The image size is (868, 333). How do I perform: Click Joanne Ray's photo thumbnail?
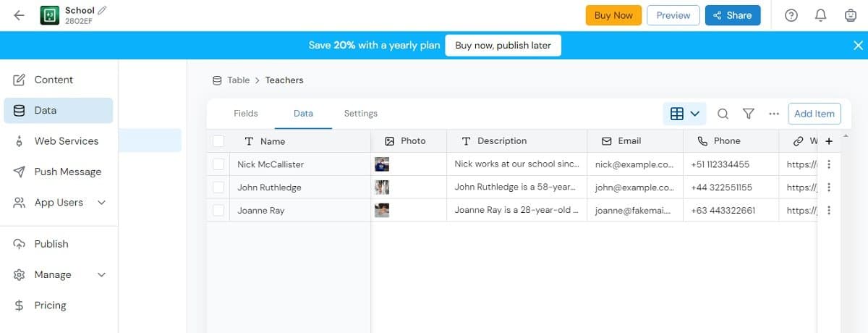coord(382,211)
